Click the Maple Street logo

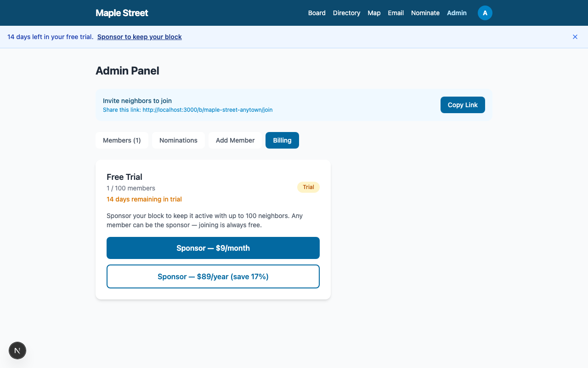(122, 13)
